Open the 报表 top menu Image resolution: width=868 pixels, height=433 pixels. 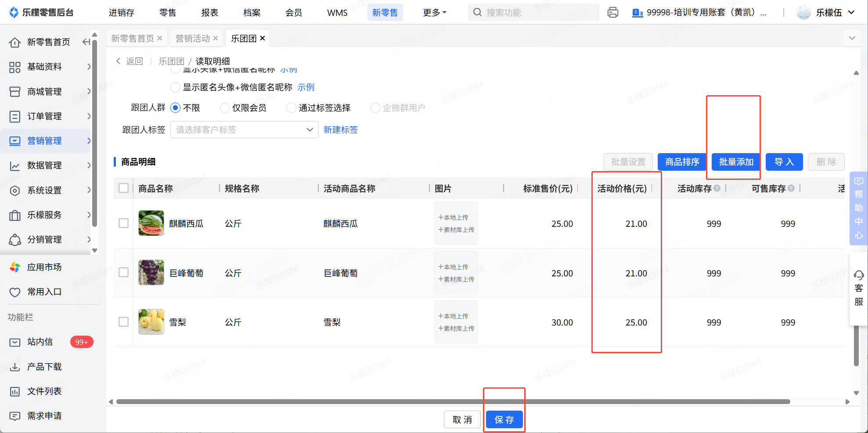209,13
